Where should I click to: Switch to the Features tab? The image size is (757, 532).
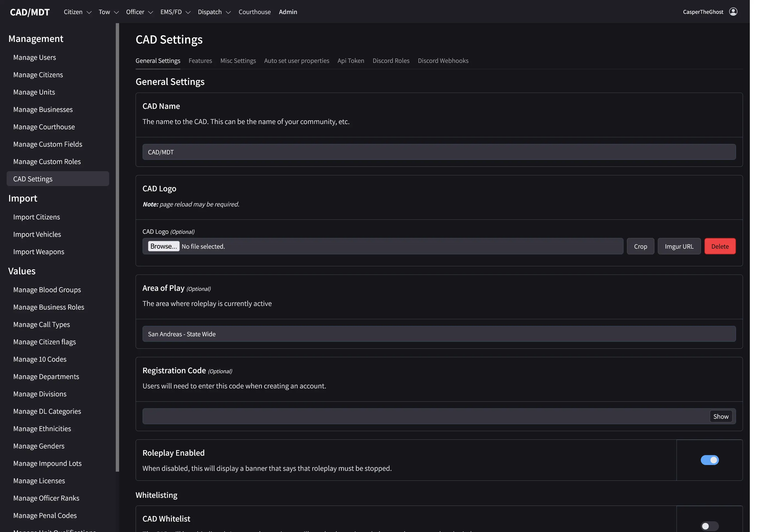pos(200,61)
